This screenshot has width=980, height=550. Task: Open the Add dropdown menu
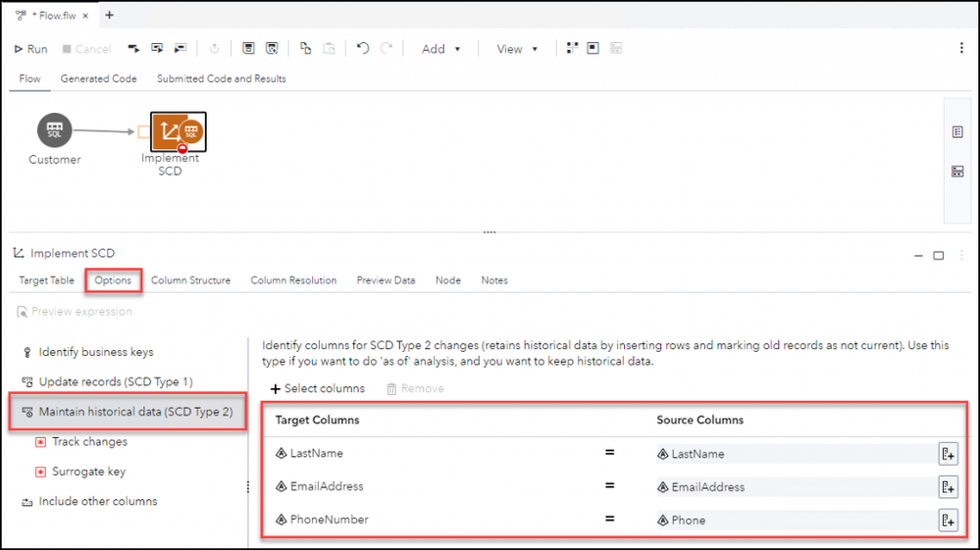(440, 49)
